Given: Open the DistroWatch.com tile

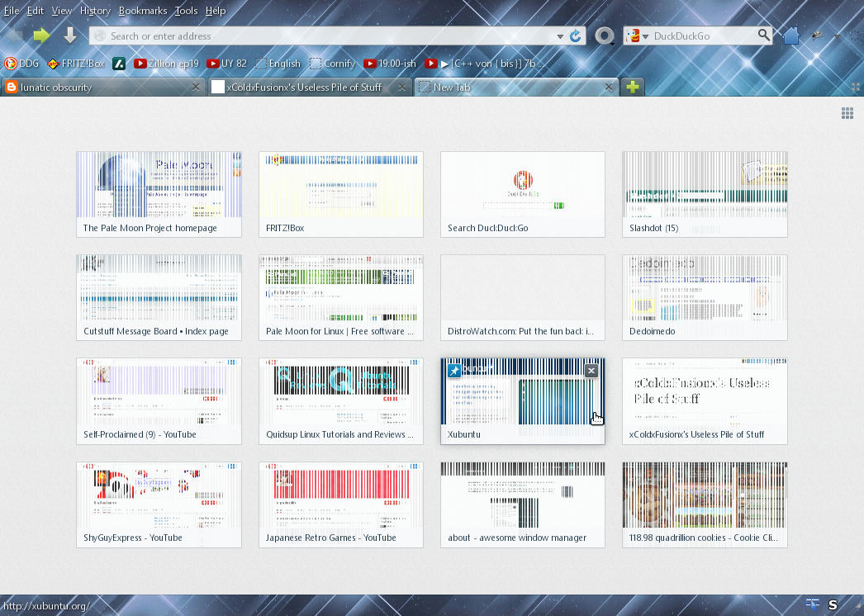Looking at the screenshot, I should point(523,297).
